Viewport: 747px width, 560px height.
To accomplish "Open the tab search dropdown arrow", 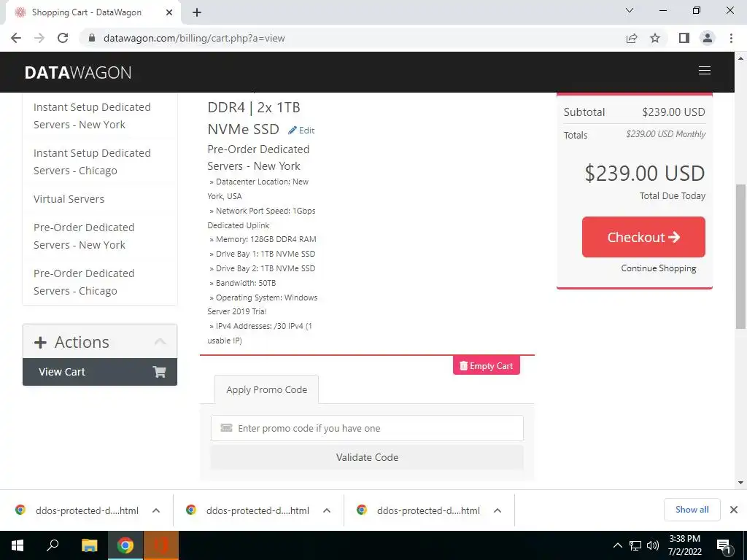I will (630, 10).
